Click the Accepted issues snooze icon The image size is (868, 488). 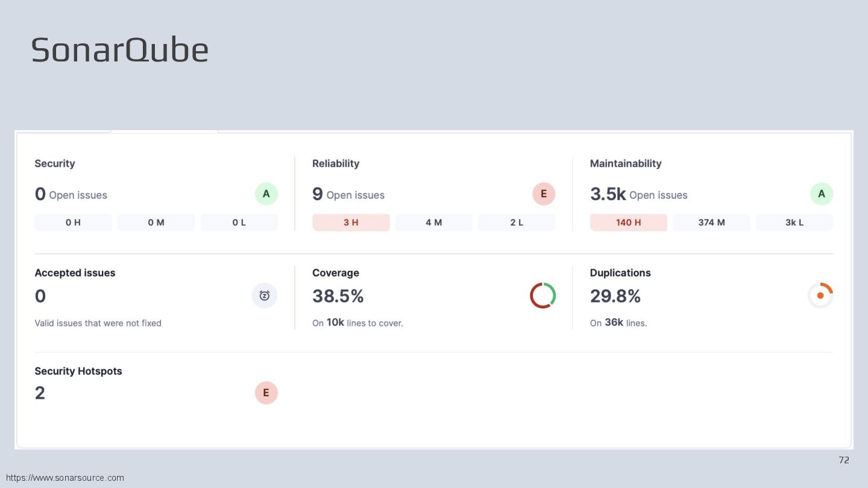click(x=265, y=295)
